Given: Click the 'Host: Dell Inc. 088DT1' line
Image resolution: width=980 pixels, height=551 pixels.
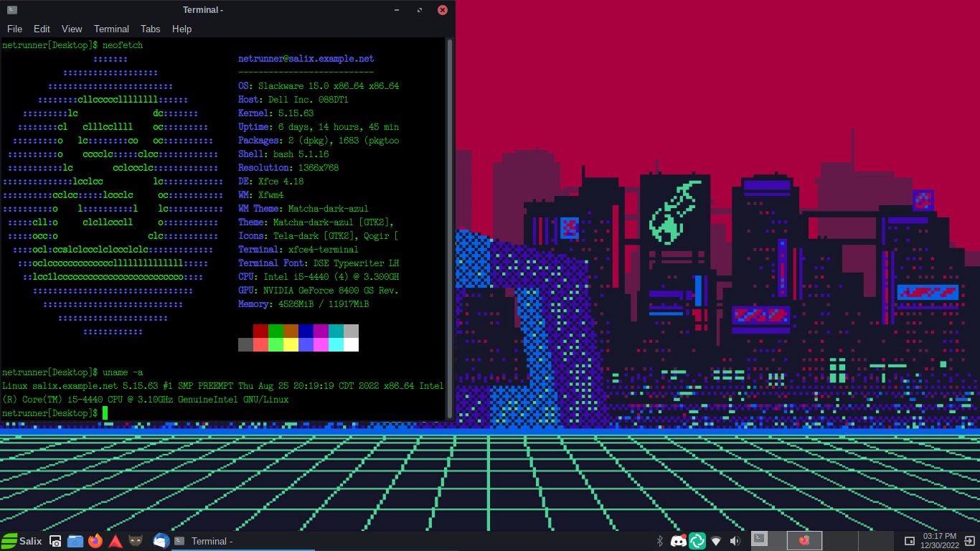Looking at the screenshot, I should 293,100.
